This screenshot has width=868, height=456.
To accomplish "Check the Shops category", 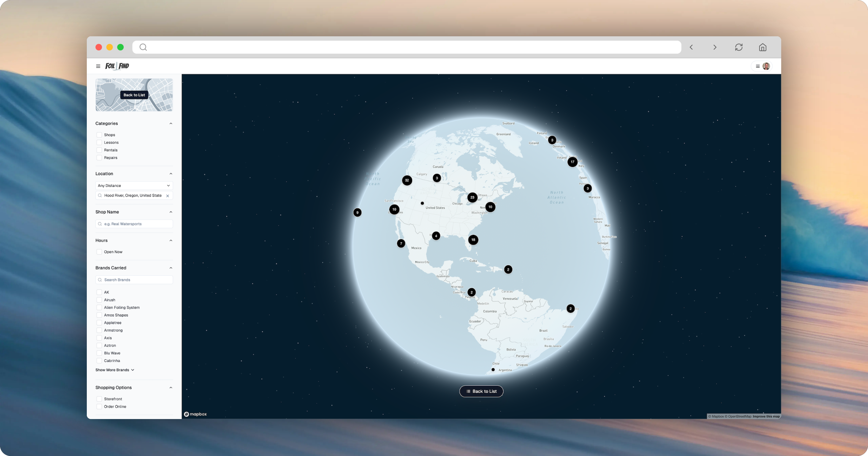I will (99, 135).
